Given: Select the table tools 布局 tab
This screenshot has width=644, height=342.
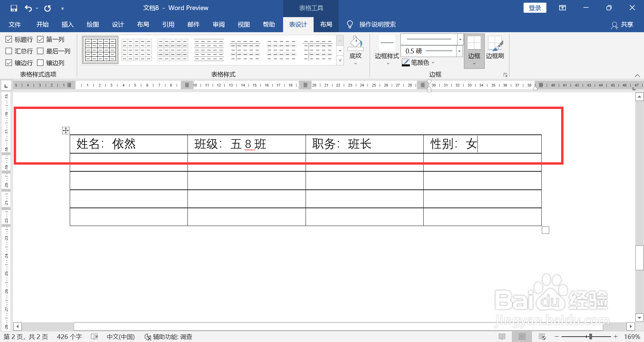Looking at the screenshot, I should [326, 24].
